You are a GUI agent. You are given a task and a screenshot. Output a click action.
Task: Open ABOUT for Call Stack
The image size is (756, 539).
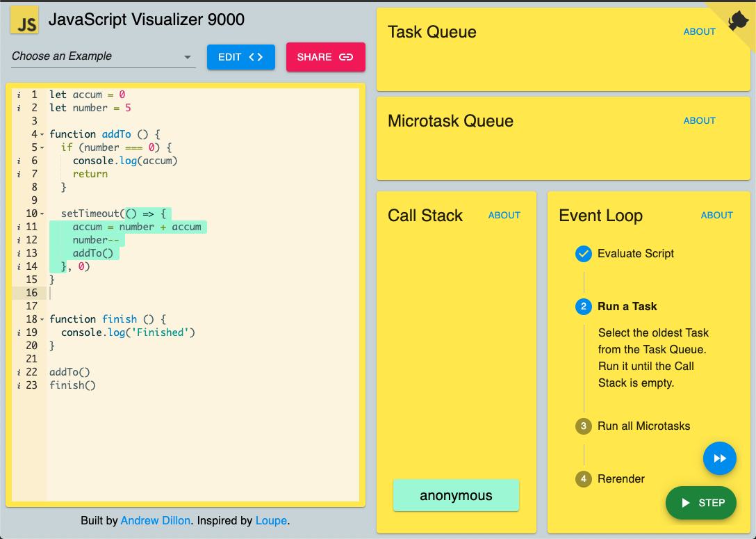click(504, 215)
